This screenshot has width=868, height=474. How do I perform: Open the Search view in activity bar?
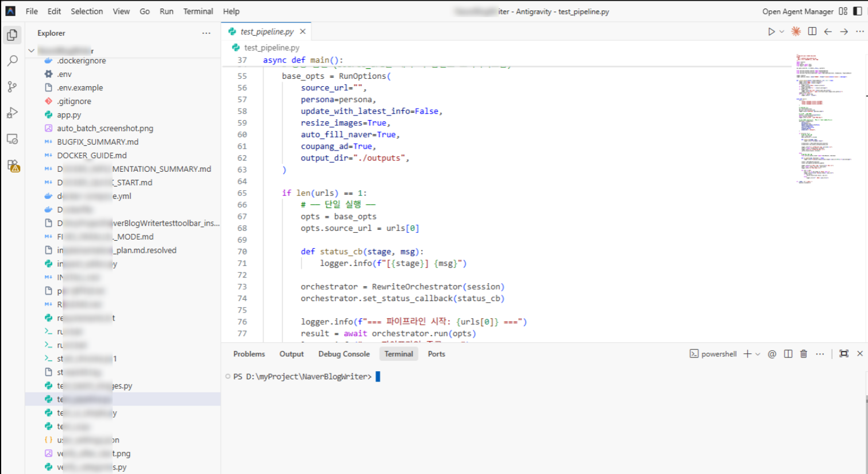point(12,60)
